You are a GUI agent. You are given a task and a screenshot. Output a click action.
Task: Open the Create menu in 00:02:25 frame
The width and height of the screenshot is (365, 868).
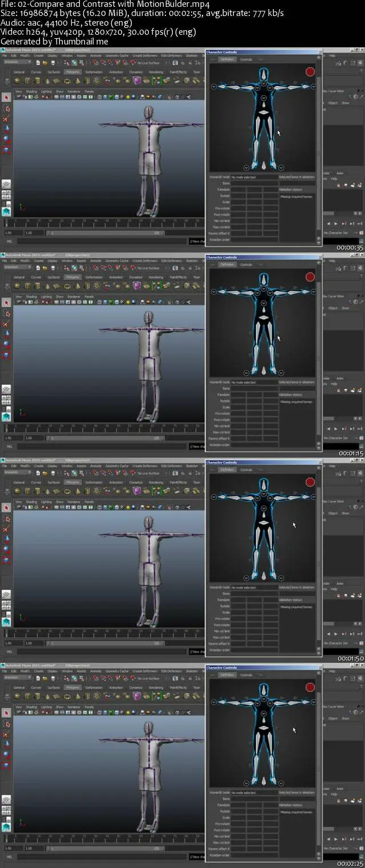click(x=39, y=671)
